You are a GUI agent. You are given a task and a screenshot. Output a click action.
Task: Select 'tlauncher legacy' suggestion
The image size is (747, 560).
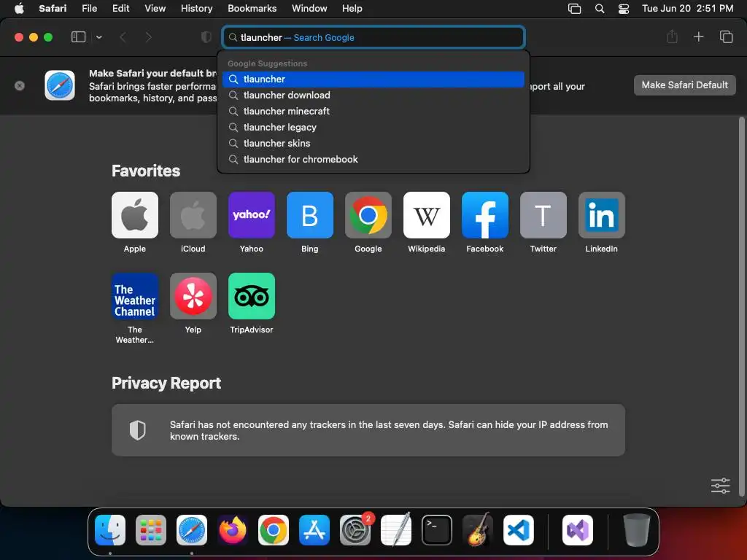(373, 127)
